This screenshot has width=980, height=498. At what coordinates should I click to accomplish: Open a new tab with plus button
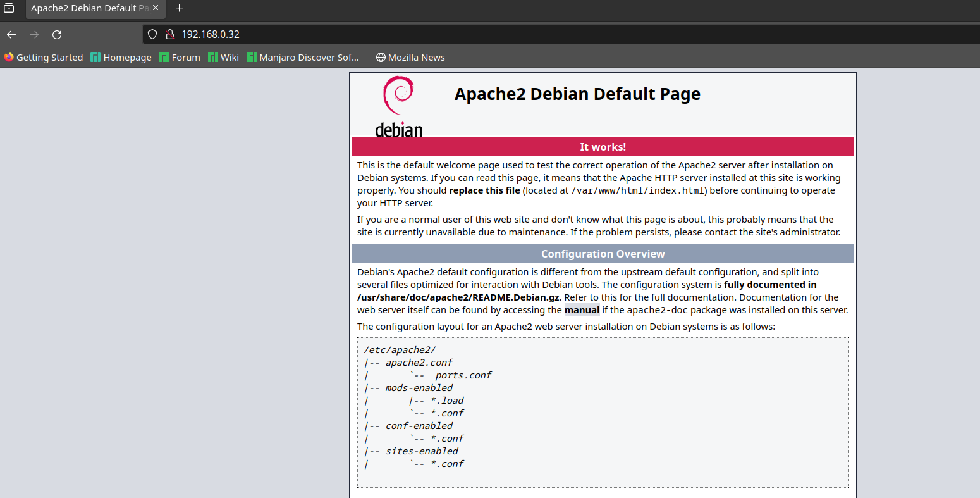click(x=179, y=8)
